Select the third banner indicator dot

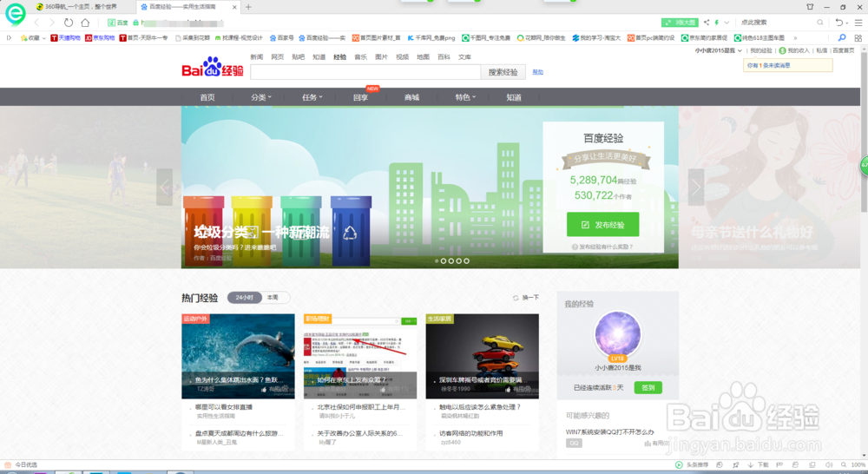click(451, 260)
